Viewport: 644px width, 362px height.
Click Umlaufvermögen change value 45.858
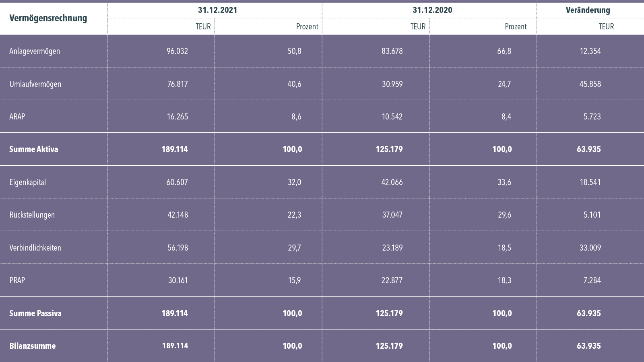(x=590, y=84)
